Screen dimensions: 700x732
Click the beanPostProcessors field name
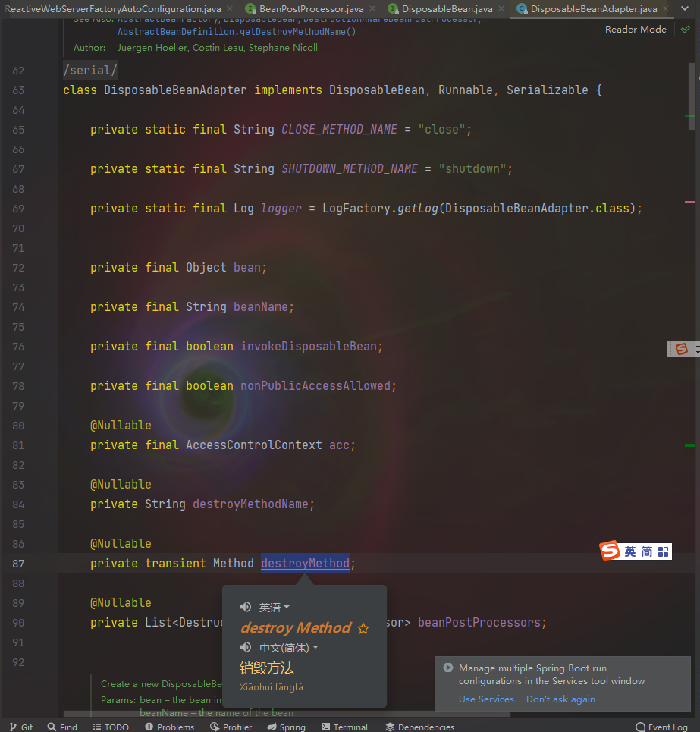(479, 623)
